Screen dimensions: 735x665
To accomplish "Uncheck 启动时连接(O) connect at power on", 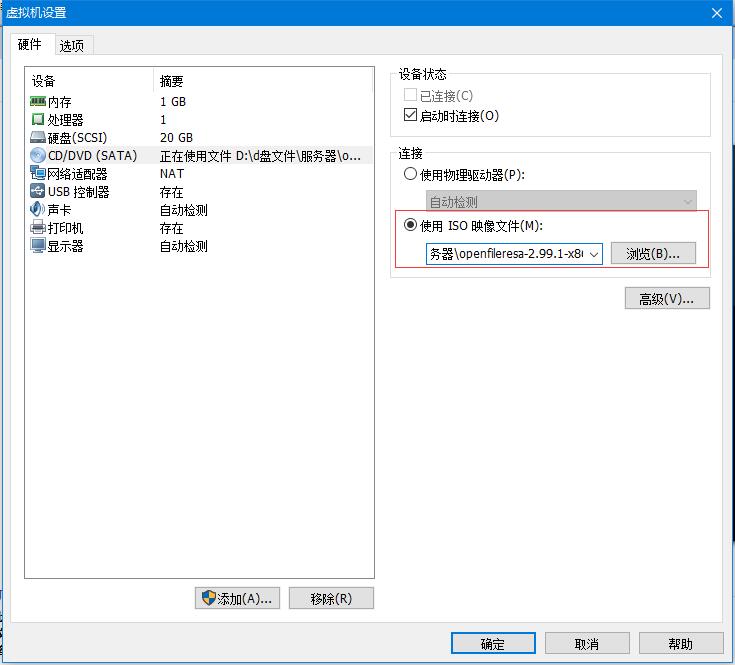I will pyautogui.click(x=410, y=115).
